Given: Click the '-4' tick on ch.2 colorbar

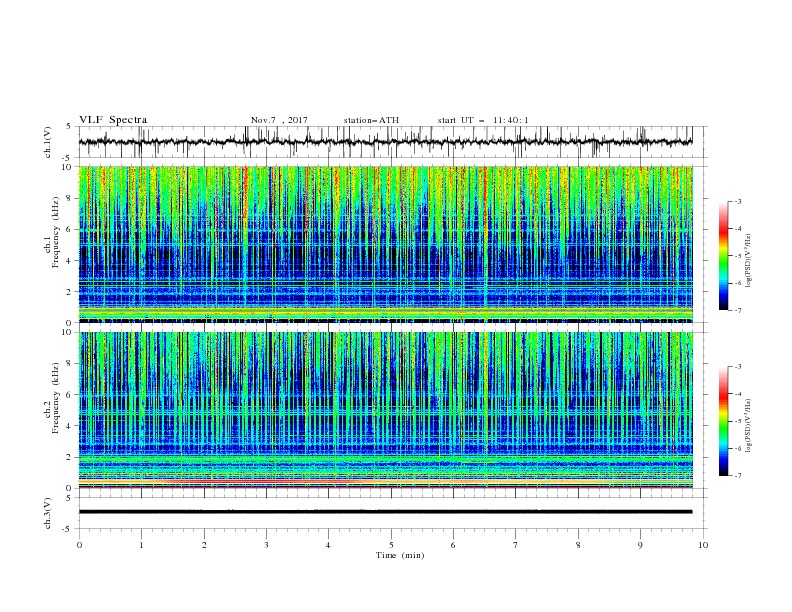Looking at the screenshot, I should 738,394.
